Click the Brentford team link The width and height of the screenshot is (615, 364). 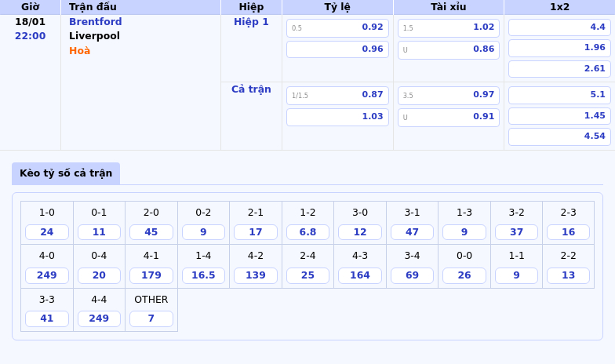tap(95, 22)
